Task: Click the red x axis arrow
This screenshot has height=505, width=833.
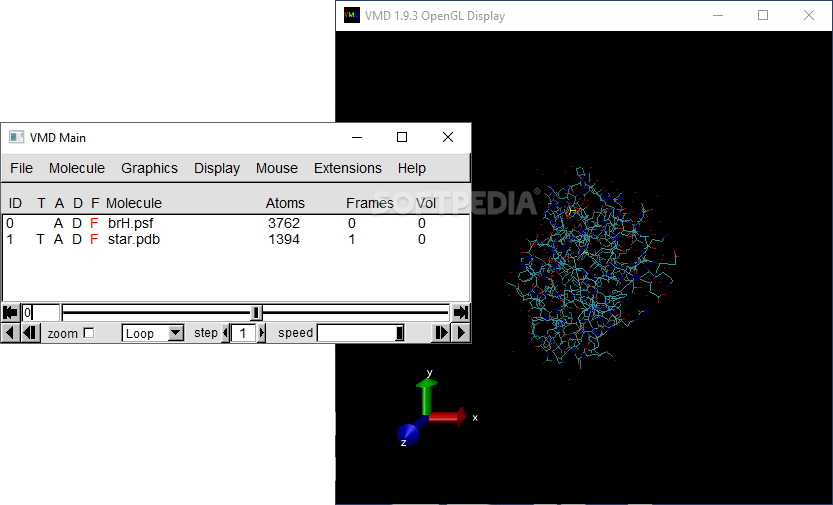Action: tap(447, 417)
